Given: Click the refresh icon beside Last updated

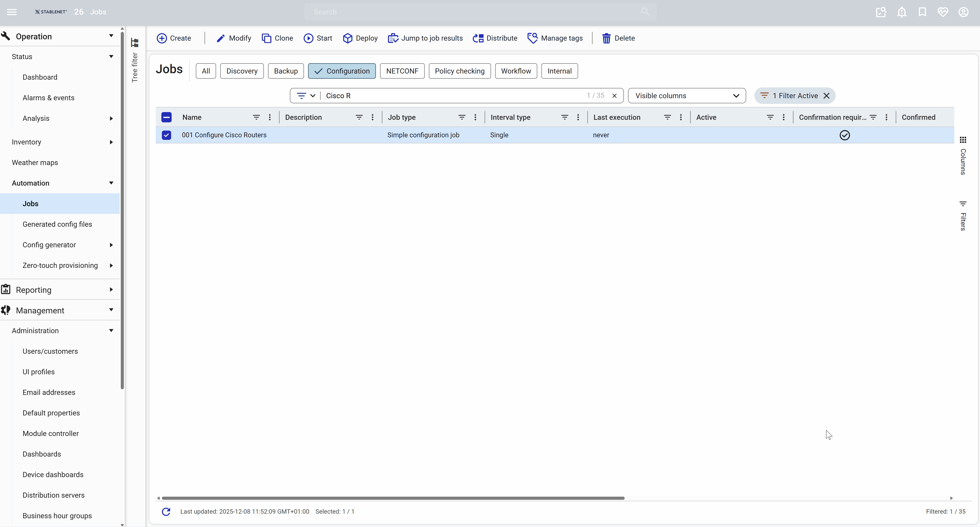Looking at the screenshot, I should tap(166, 511).
